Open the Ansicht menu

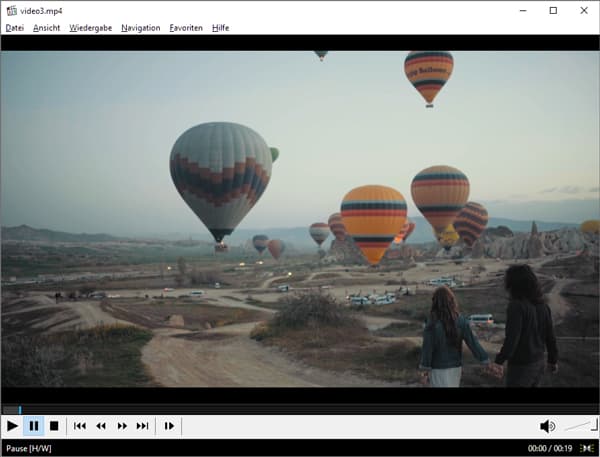[46, 28]
